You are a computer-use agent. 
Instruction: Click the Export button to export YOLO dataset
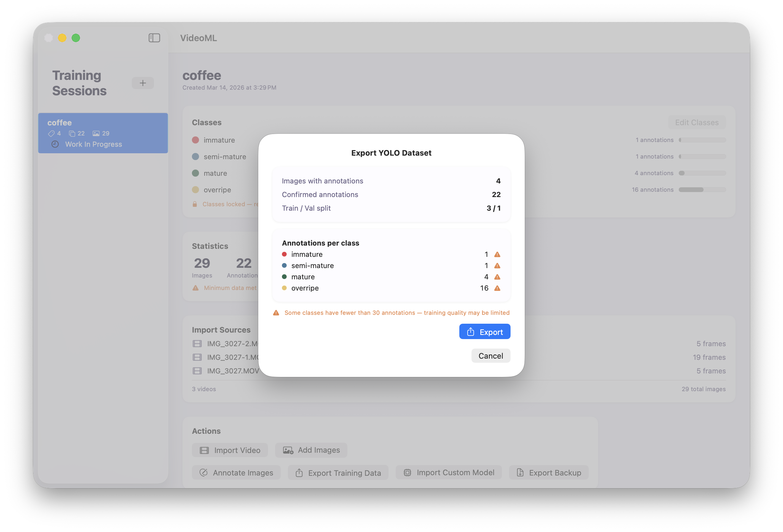click(x=485, y=331)
